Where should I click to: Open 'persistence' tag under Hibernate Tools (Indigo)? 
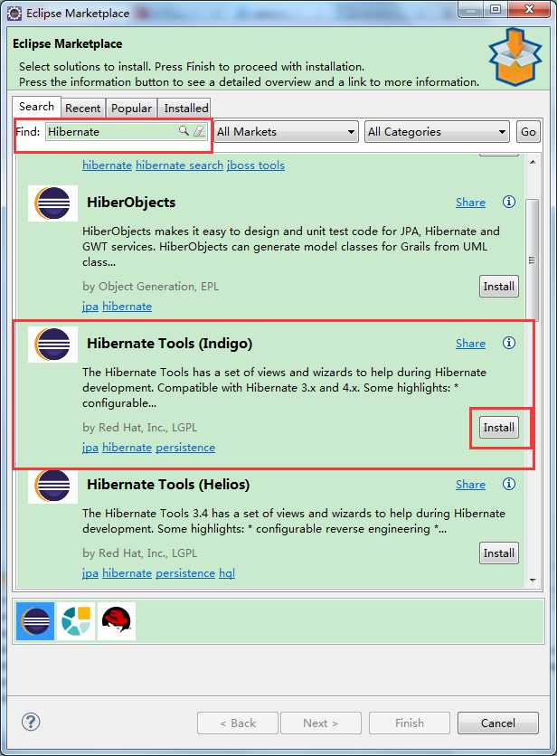[x=185, y=448]
